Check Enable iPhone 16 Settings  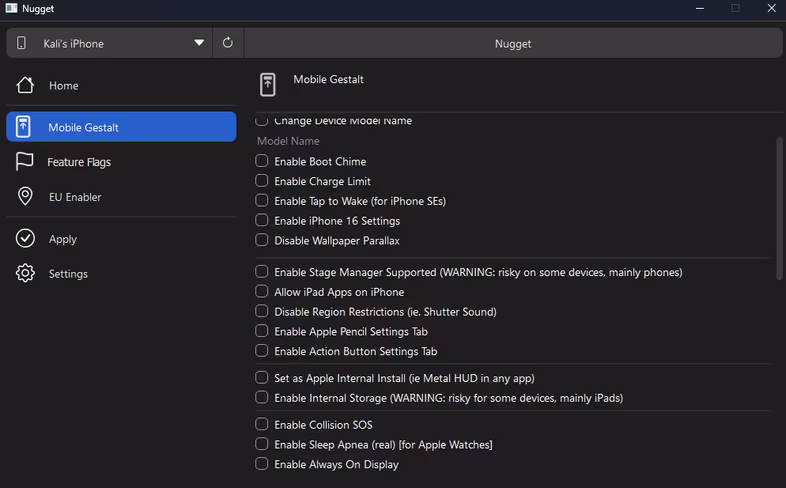262,220
